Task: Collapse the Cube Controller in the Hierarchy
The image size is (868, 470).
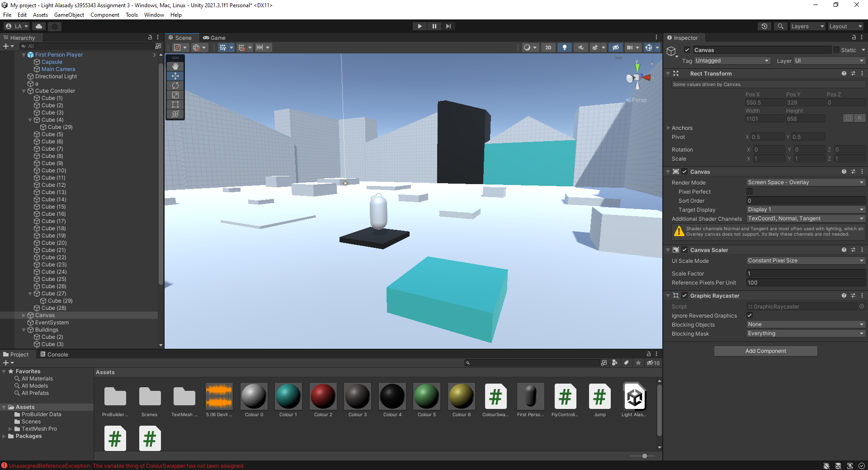Action: click(x=24, y=90)
